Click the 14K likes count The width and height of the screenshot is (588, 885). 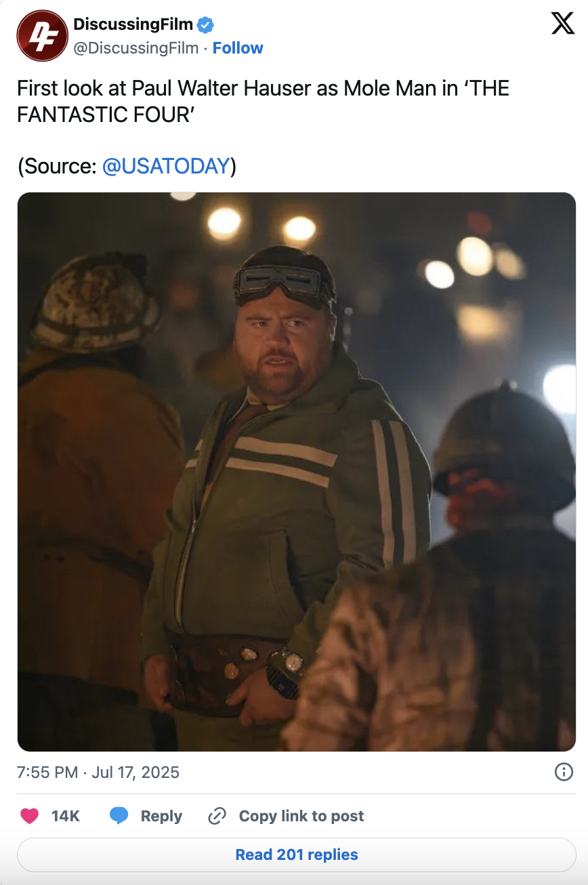[66, 816]
